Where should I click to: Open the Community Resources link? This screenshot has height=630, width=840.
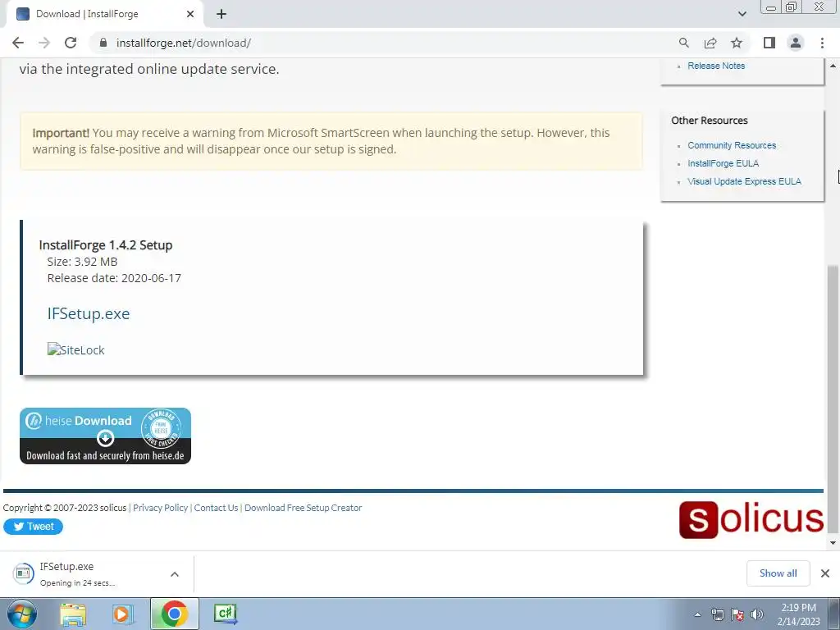732,145
